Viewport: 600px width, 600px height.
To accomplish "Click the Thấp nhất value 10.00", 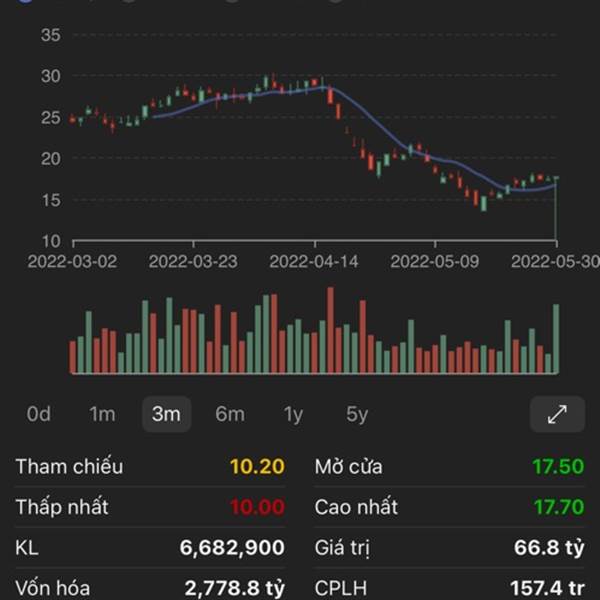I will point(257,507).
